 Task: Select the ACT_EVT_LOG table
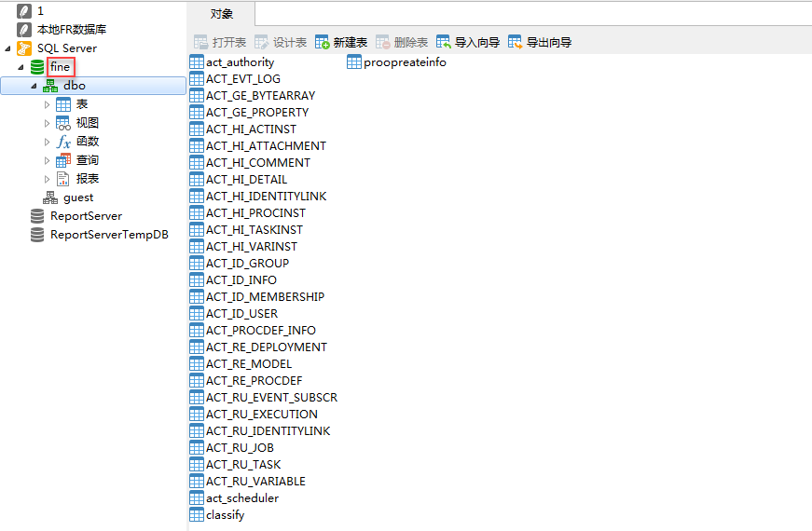(243, 79)
